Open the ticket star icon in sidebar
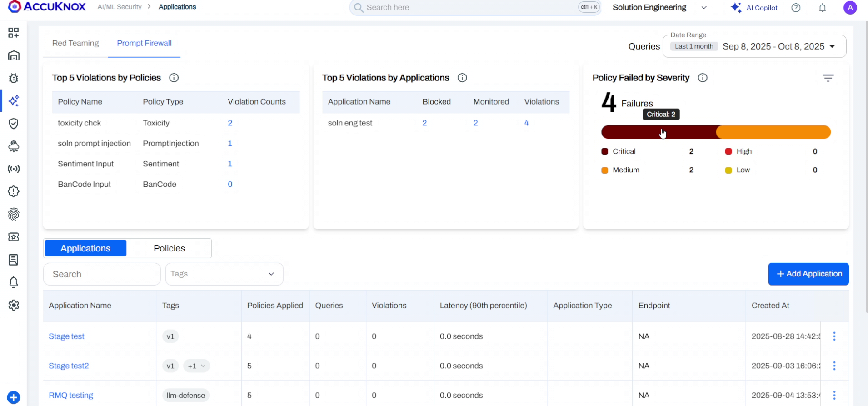This screenshot has height=406, width=868. 14,237
